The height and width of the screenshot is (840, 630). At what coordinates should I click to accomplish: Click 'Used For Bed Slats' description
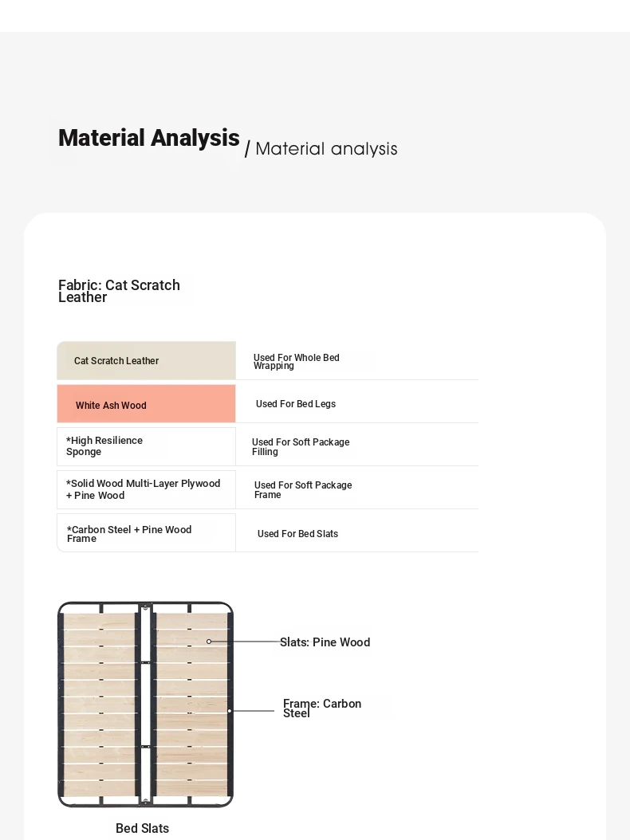coord(297,534)
